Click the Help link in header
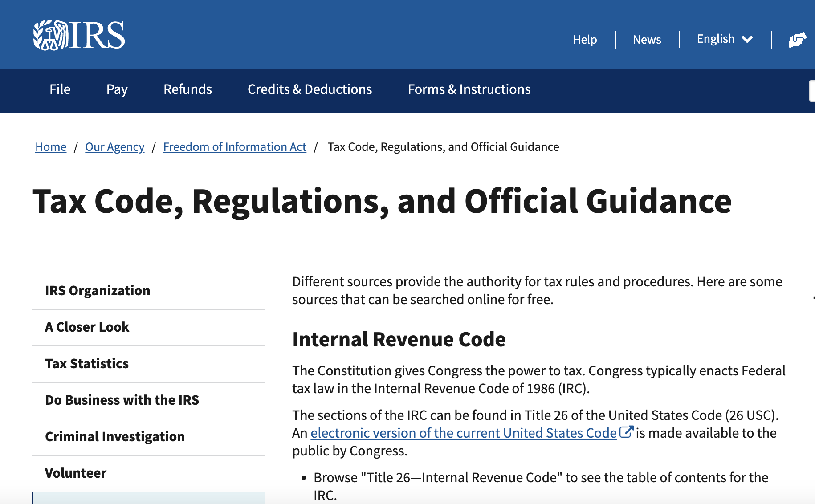Viewport: 815px width, 504px height. pyautogui.click(x=584, y=40)
